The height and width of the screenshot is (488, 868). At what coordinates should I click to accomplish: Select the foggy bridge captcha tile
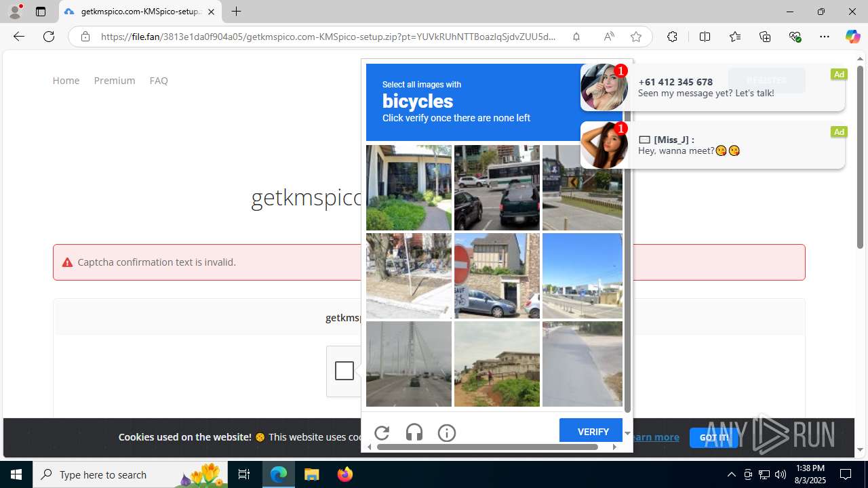(x=409, y=364)
